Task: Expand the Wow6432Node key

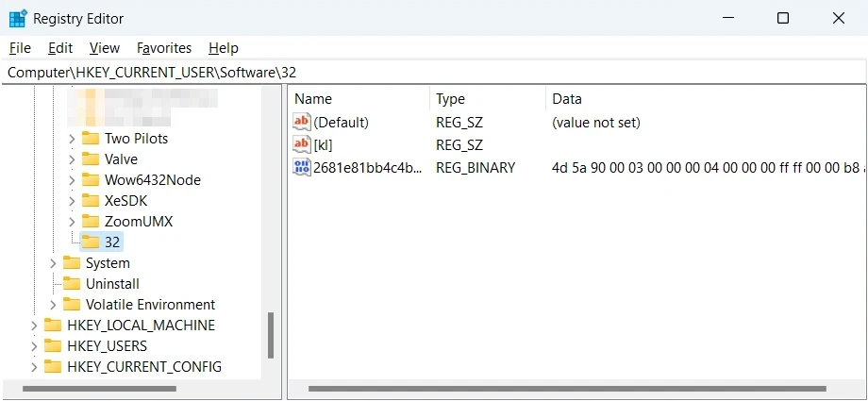Action: pos(72,180)
